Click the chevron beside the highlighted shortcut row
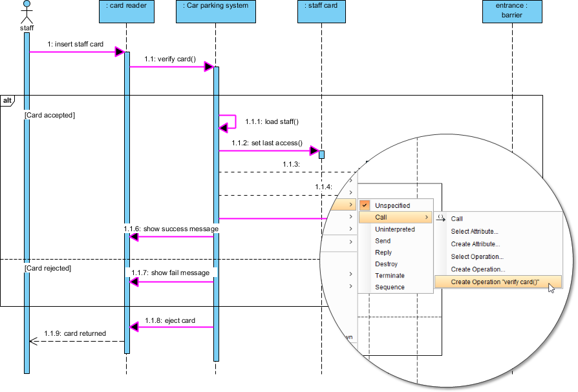Viewport: 578px width, 392px height. coord(350,204)
